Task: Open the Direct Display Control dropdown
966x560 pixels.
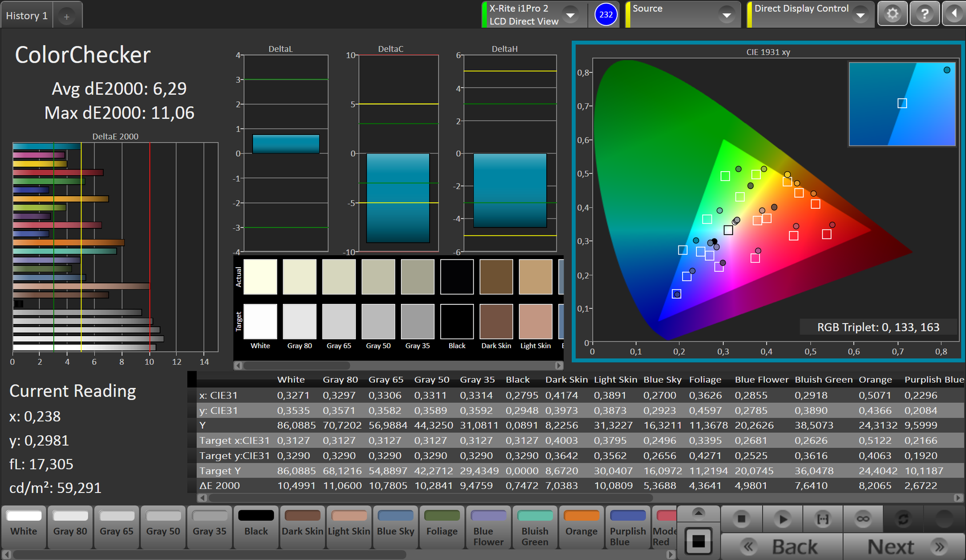Action: 861,15
